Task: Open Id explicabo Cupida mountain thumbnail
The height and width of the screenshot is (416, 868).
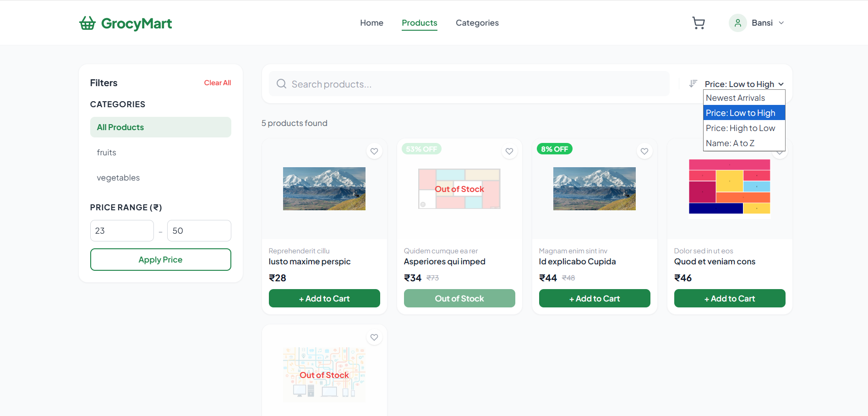Action: [x=595, y=189]
